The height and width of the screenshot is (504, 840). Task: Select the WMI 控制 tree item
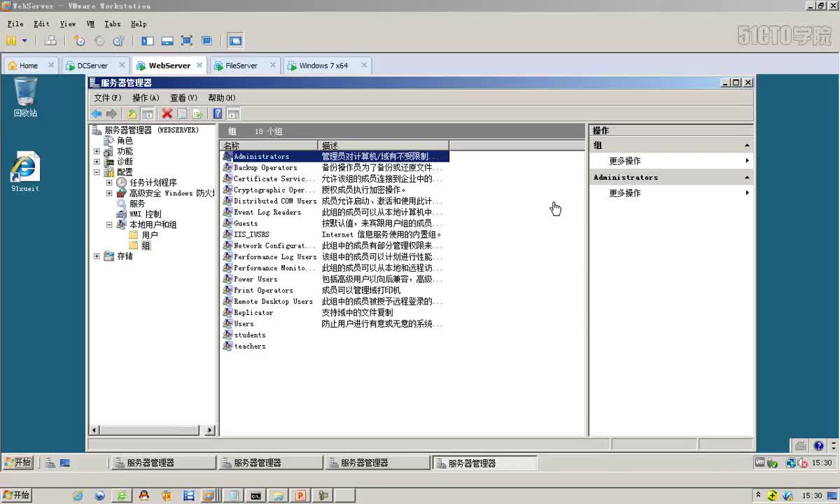pyautogui.click(x=145, y=214)
